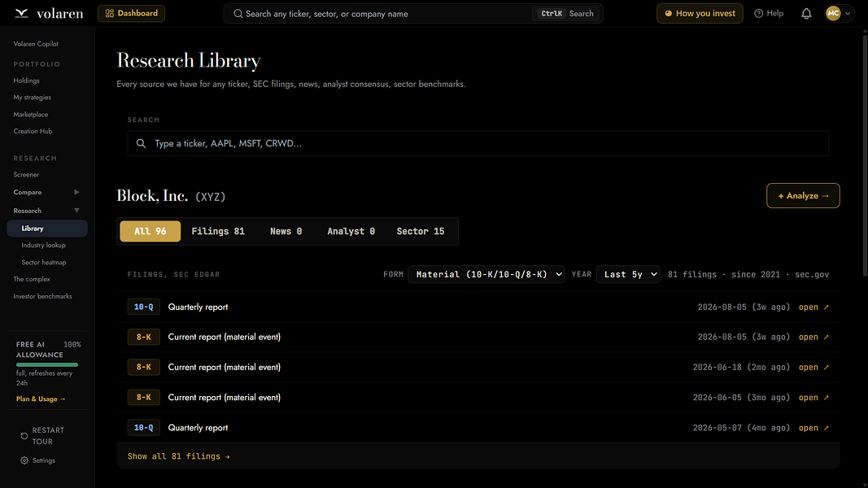The image size is (868, 488).
Task: Click the sec.gov source text
Action: pyautogui.click(x=812, y=274)
